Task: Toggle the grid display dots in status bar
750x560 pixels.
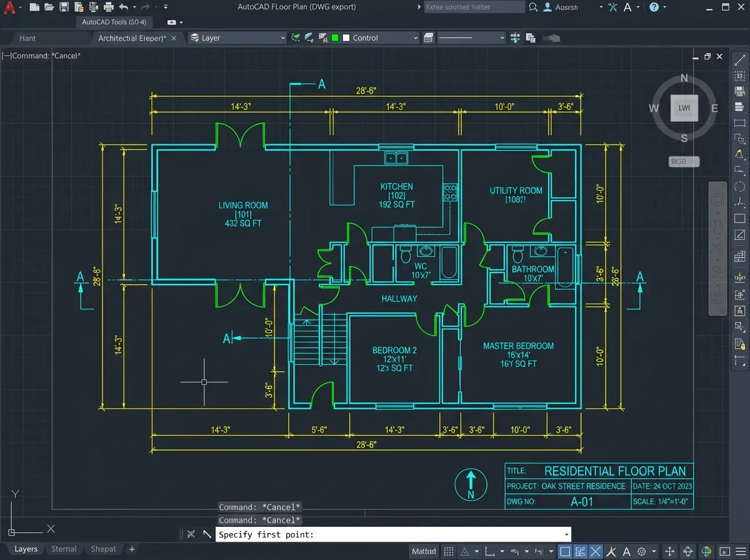Action: click(449, 551)
